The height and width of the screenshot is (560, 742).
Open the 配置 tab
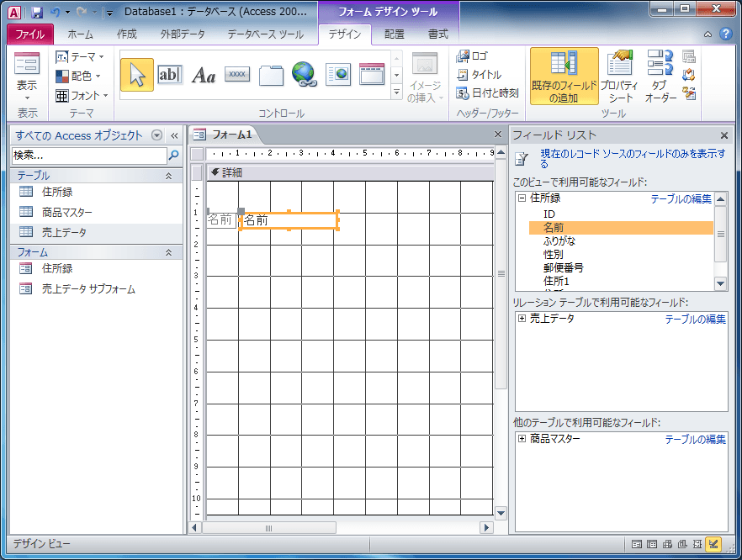coord(395,34)
